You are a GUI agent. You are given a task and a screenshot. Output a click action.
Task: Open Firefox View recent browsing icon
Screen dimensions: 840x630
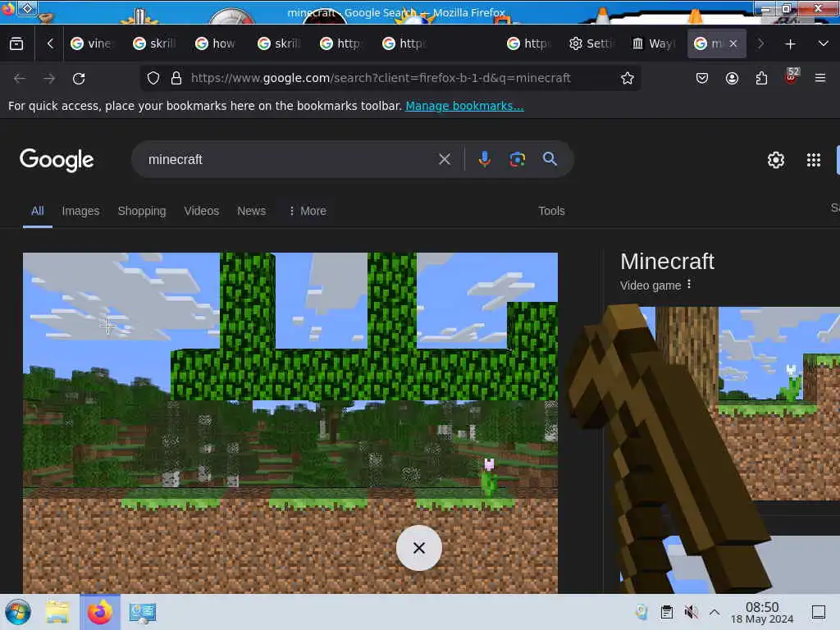point(16,44)
